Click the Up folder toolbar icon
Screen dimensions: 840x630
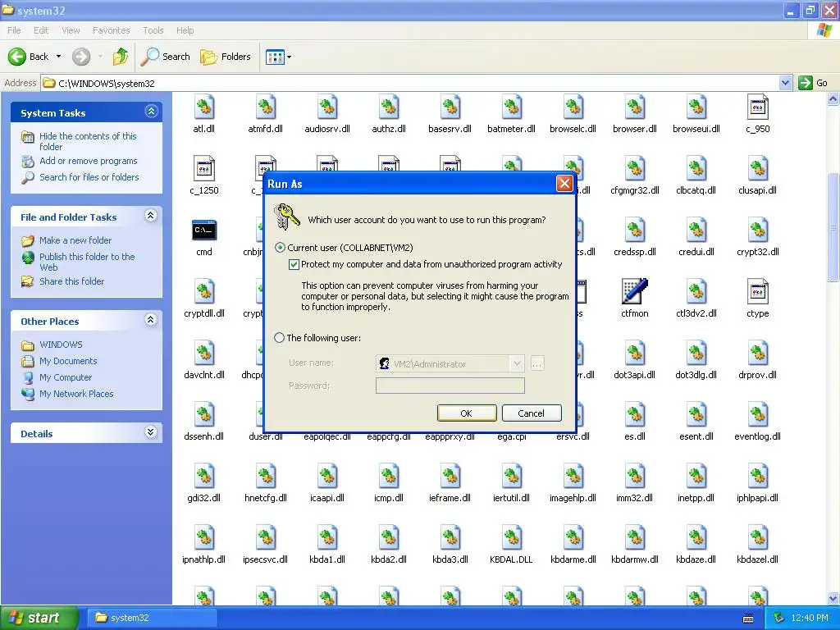pyautogui.click(x=121, y=57)
